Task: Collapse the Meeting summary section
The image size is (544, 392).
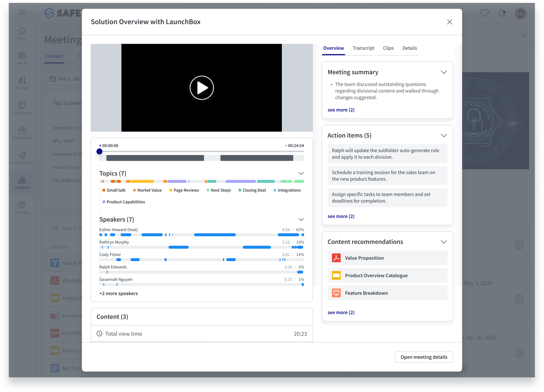Action: [x=443, y=72]
